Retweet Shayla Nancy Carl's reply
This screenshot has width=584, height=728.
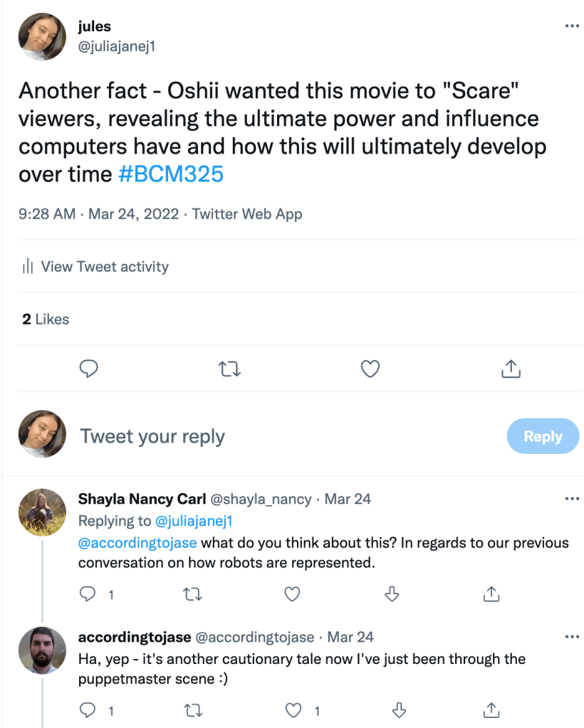[x=192, y=594]
